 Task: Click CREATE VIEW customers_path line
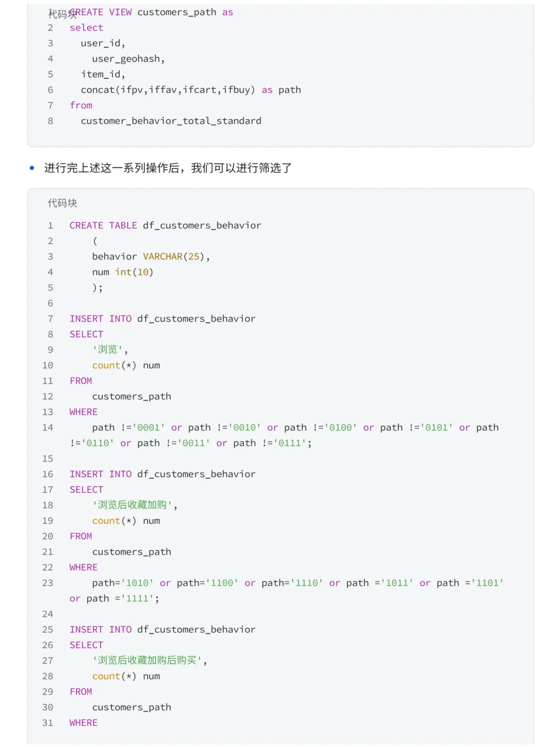151,12
